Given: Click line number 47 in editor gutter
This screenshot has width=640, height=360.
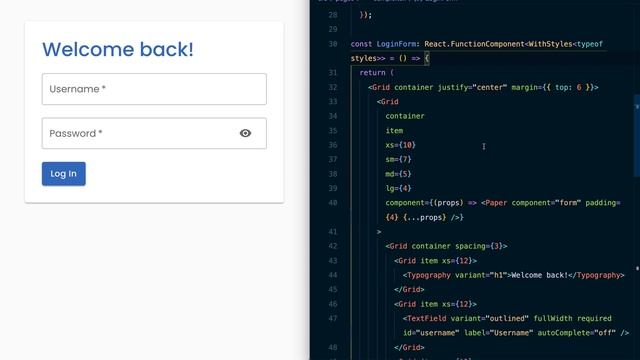Looking at the screenshot, I should [333, 318].
